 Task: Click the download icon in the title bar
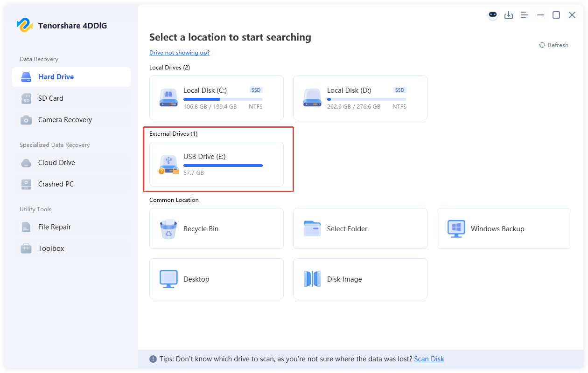point(509,15)
